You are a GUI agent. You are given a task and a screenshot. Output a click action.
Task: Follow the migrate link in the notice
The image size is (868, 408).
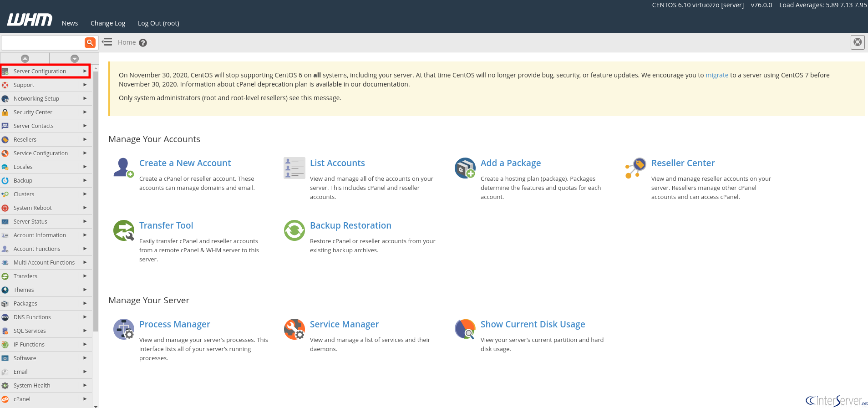click(x=717, y=75)
